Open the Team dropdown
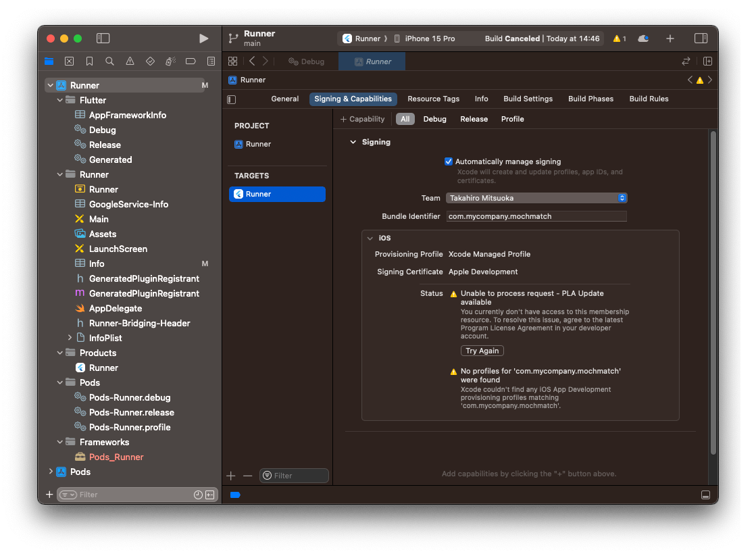The height and width of the screenshot is (554, 756). (536, 198)
